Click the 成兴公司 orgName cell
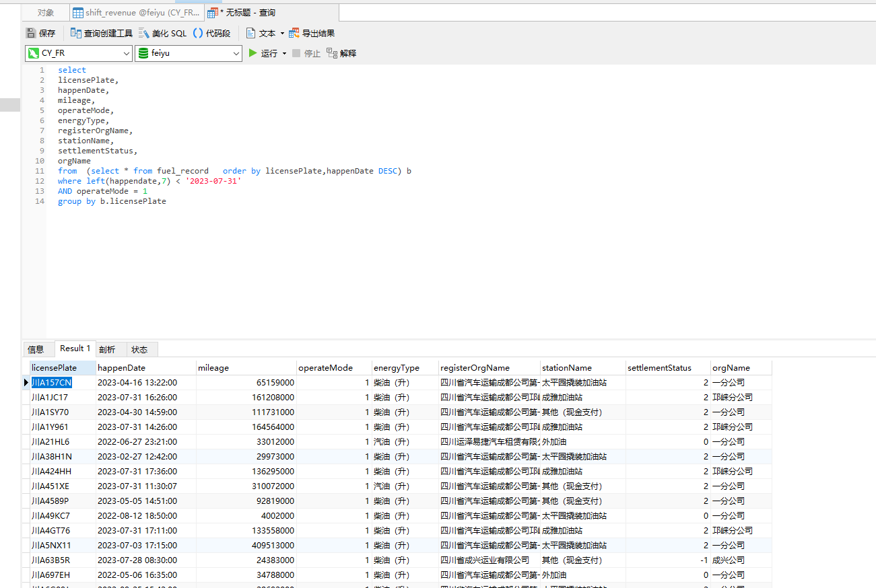The image size is (876, 588). point(741,560)
